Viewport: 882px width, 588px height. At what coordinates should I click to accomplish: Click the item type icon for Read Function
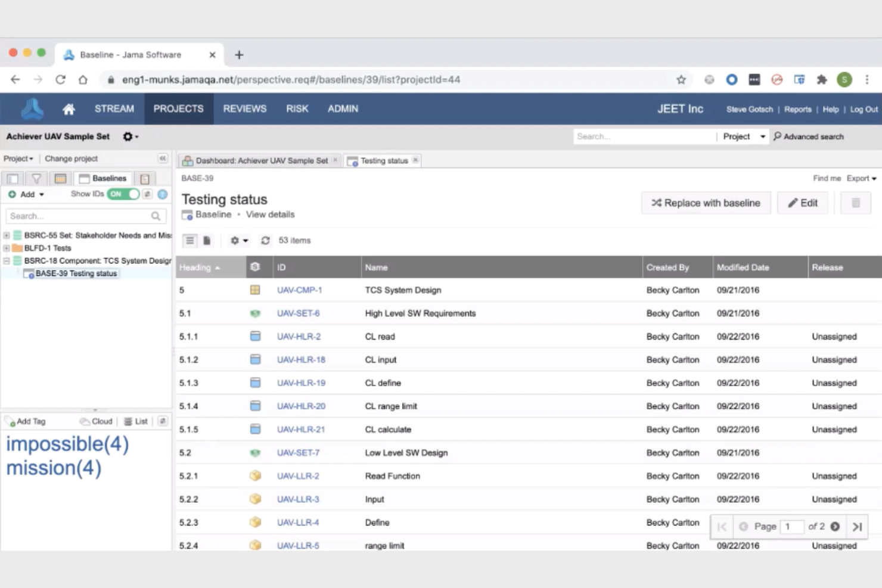[x=255, y=476]
